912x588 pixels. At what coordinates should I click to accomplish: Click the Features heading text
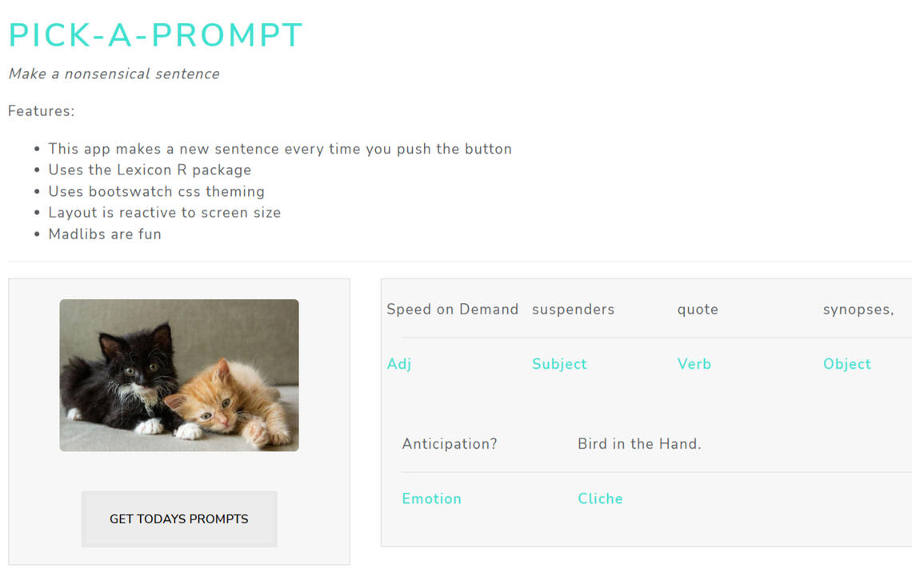(42, 111)
